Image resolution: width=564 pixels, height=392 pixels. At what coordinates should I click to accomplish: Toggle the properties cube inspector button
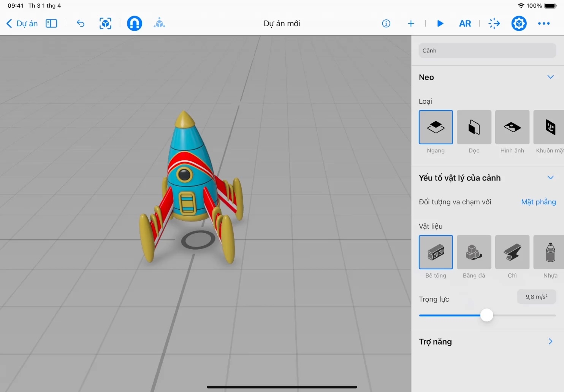click(x=519, y=24)
